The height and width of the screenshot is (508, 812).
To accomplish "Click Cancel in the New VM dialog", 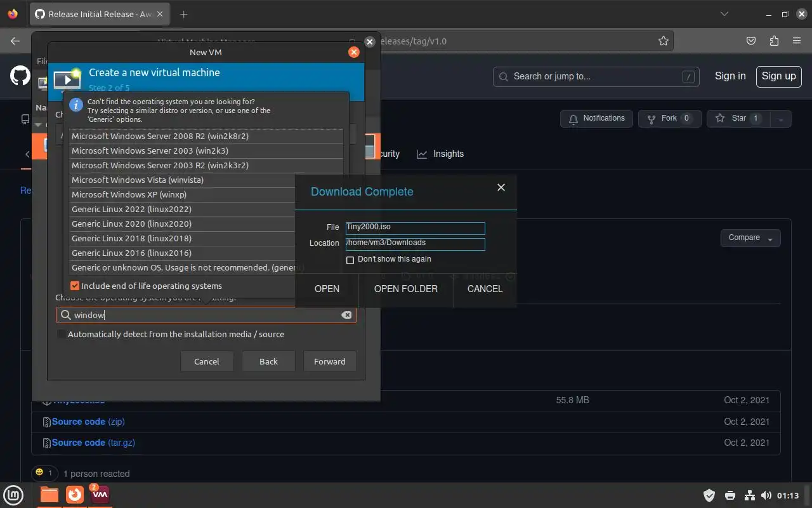I will 207,361.
